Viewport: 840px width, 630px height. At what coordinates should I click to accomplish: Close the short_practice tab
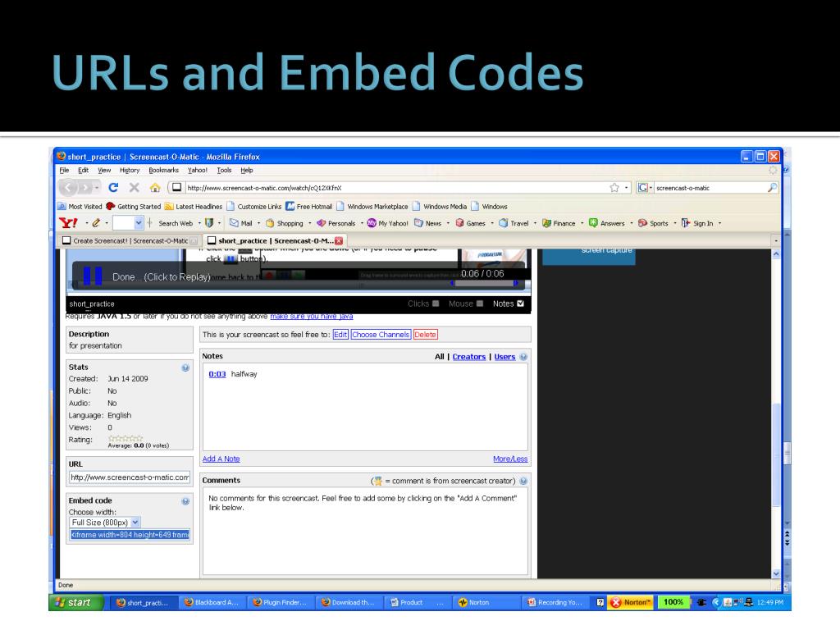click(339, 241)
